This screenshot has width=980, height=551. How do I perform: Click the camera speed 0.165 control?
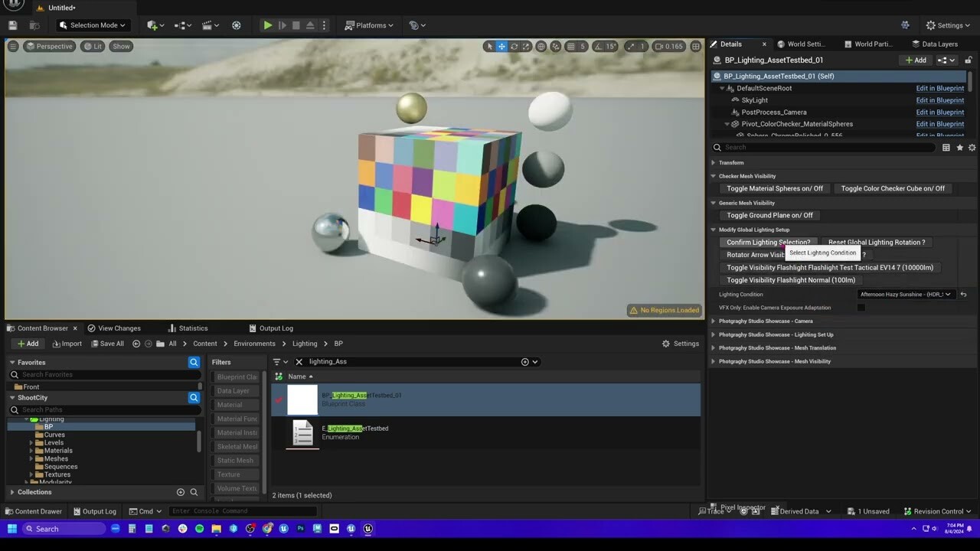click(668, 46)
